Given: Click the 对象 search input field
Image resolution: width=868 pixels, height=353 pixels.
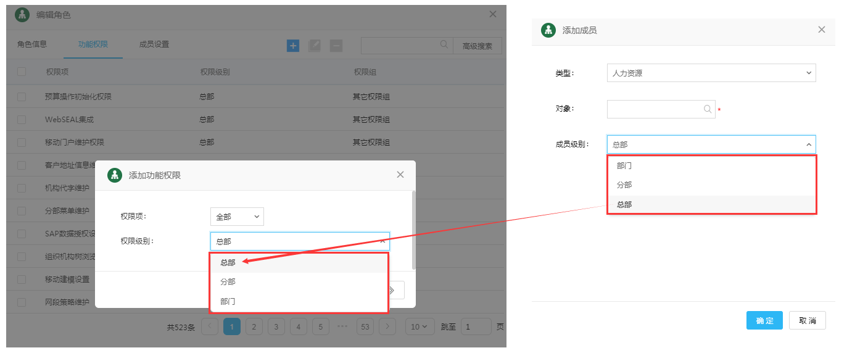Looking at the screenshot, I should click(654, 109).
